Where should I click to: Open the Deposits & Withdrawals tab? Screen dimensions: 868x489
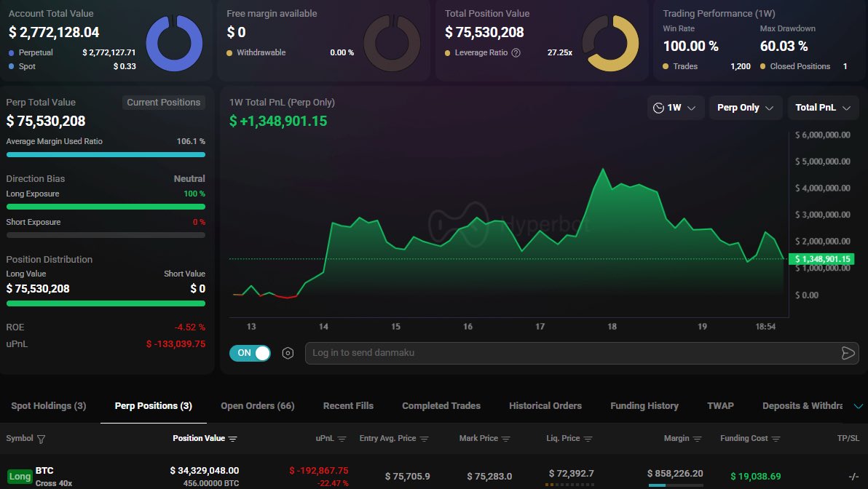802,406
